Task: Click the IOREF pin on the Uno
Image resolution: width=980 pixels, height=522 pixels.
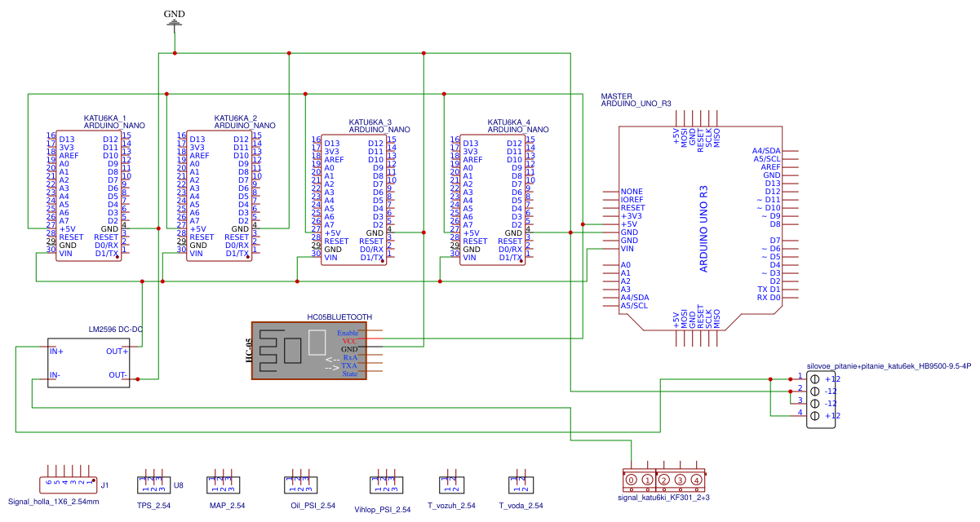Action: [x=632, y=200]
